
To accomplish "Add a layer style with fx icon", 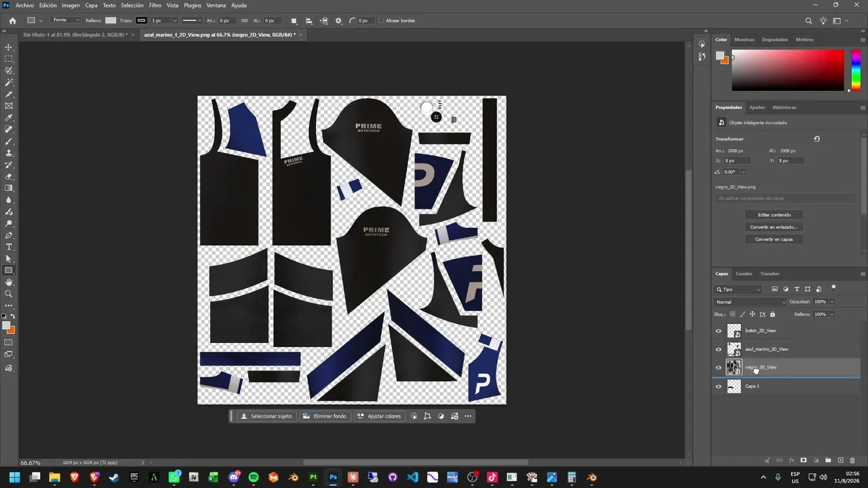I will click(x=791, y=461).
